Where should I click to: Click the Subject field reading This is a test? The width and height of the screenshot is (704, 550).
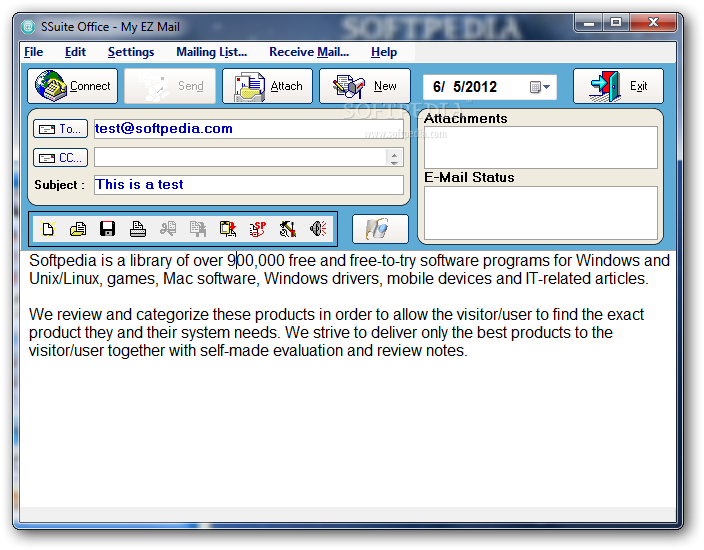249,185
